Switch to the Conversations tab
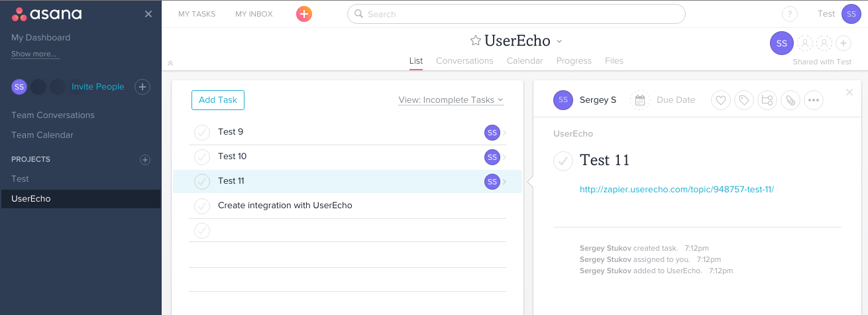868x315 pixels. [464, 60]
